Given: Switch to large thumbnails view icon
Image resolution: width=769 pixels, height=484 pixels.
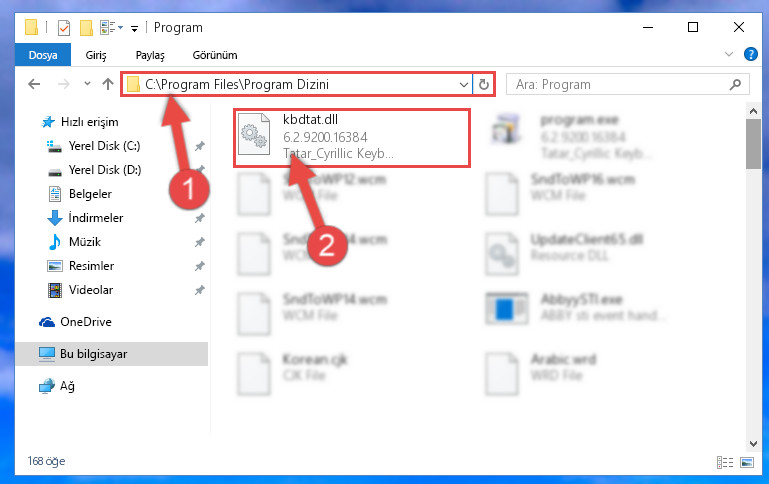Looking at the screenshot, I should point(746,462).
